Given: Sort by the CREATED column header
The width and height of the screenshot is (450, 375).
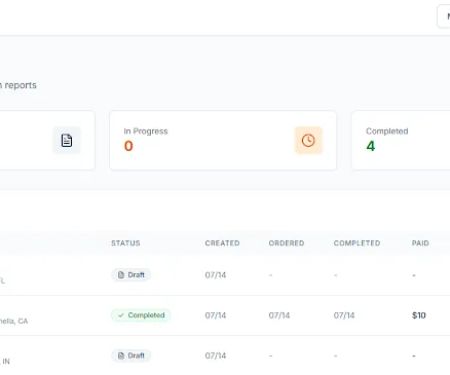Looking at the screenshot, I should [x=222, y=243].
